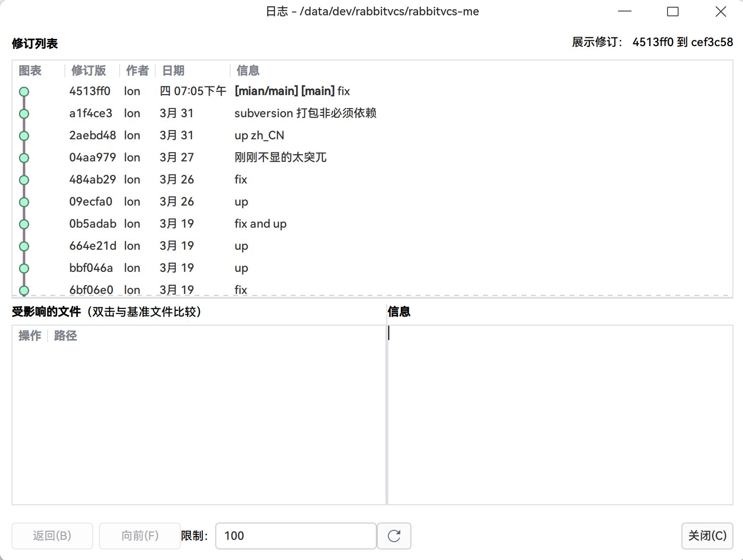
Task: Click the graph node for commit 2aebd48
Action: point(24,135)
